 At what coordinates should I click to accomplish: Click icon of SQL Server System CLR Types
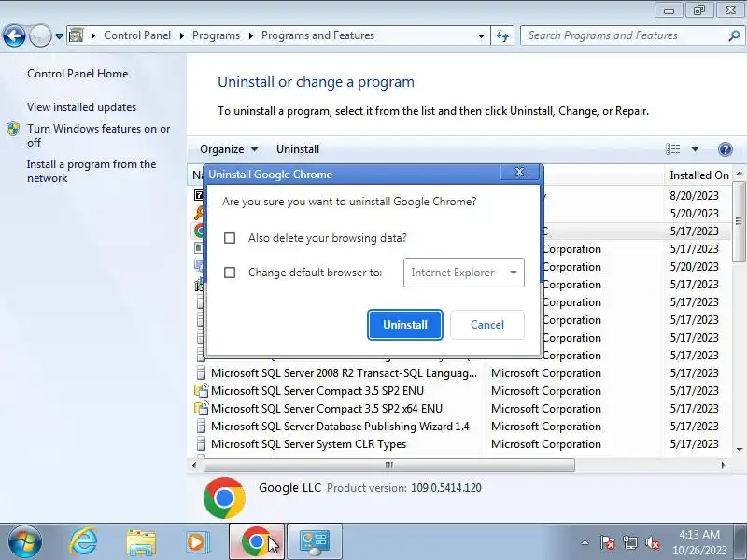pos(201,444)
